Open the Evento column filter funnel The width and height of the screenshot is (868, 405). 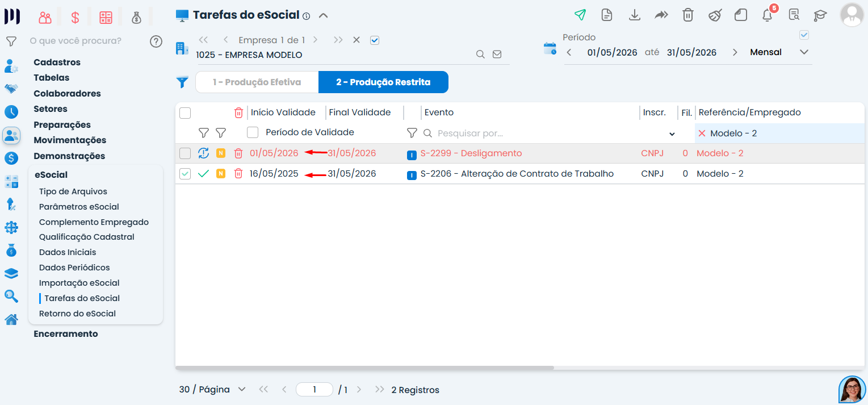coord(412,133)
